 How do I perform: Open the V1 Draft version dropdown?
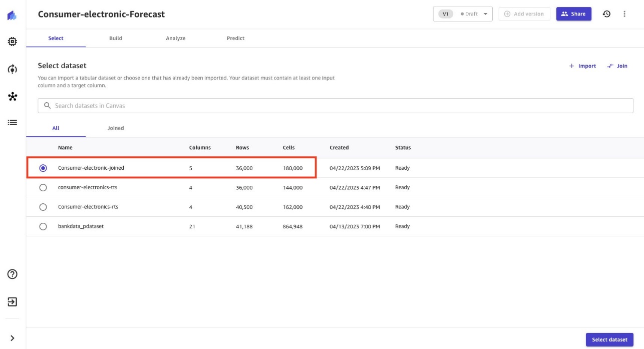point(463,14)
